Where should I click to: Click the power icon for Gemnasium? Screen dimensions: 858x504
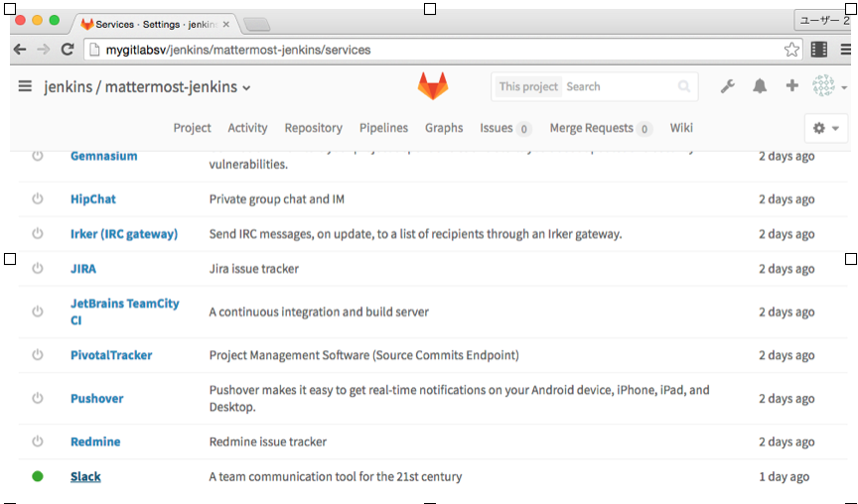tap(37, 156)
